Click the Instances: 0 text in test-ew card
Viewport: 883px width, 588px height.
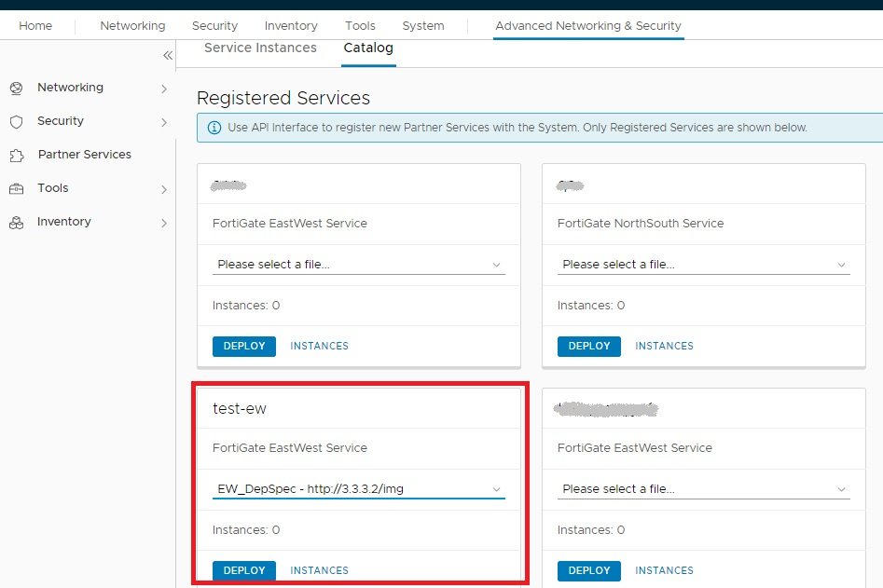[246, 530]
